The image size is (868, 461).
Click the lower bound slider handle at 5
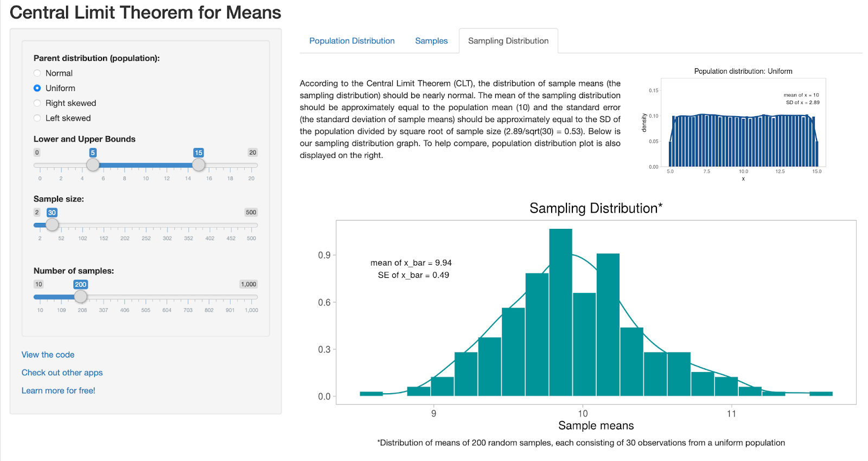point(93,165)
